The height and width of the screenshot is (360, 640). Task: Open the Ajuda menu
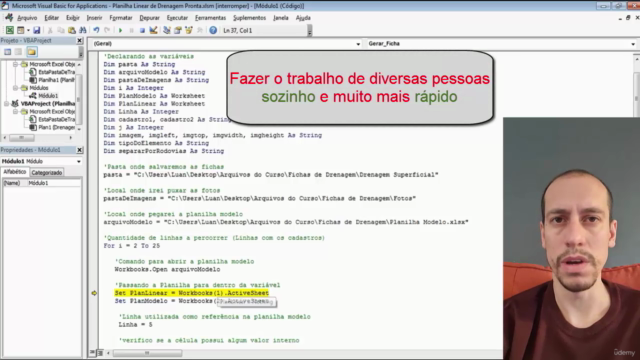tap(303, 18)
